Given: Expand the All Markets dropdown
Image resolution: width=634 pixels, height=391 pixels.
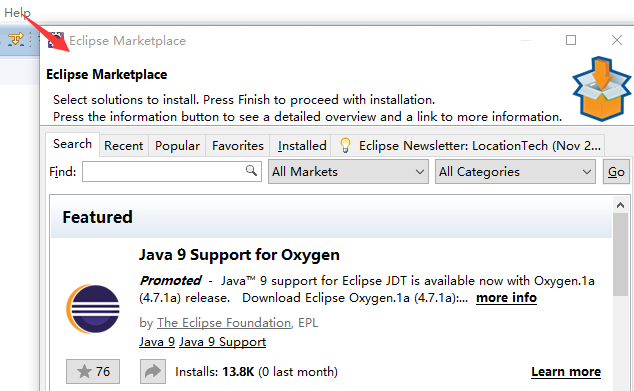Looking at the screenshot, I should (x=348, y=172).
